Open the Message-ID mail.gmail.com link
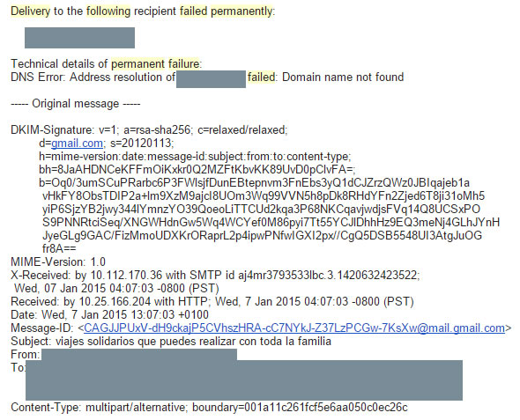 [x=294, y=328]
